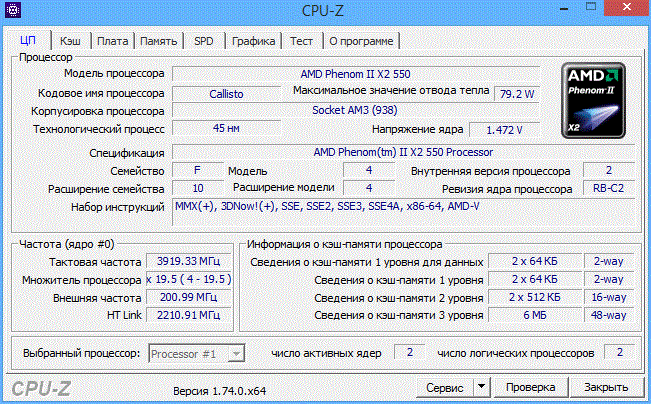The width and height of the screenshot is (651, 404).
Task: Close CPU-Z with the red X
Action: tap(627, 7)
